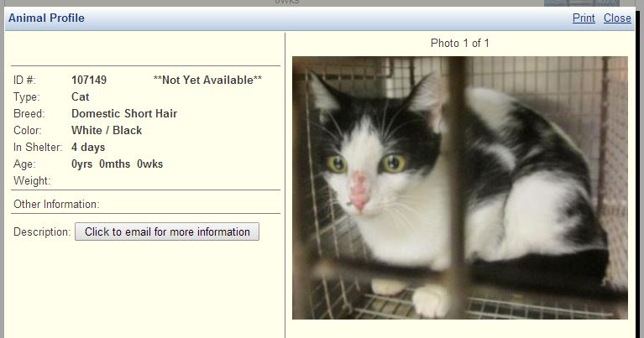Click the email for more information button

167,231
